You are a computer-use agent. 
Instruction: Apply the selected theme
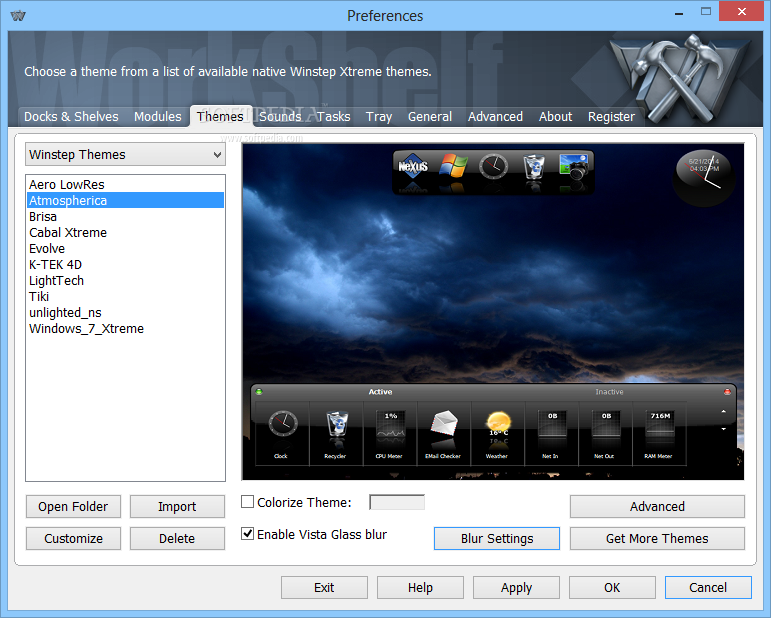tap(516, 588)
